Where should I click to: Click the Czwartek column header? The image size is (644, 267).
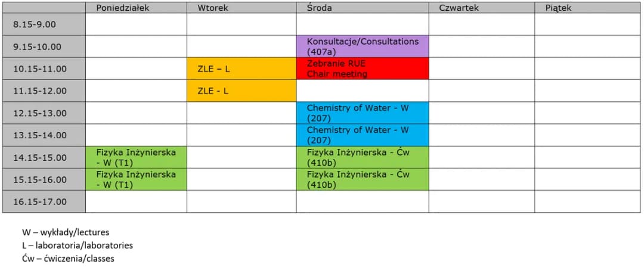(459, 8)
